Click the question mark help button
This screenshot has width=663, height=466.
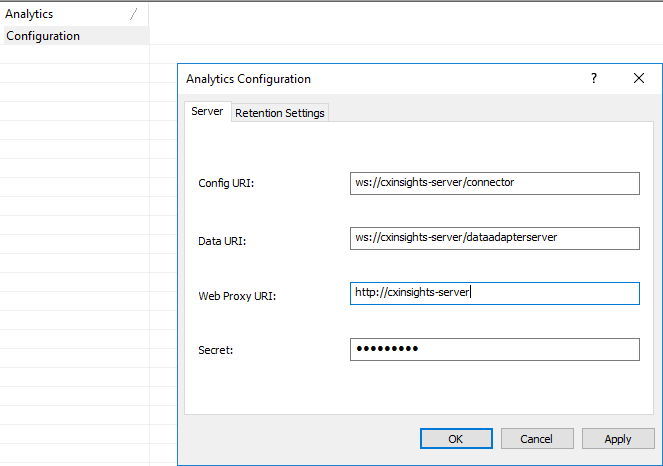[594, 78]
